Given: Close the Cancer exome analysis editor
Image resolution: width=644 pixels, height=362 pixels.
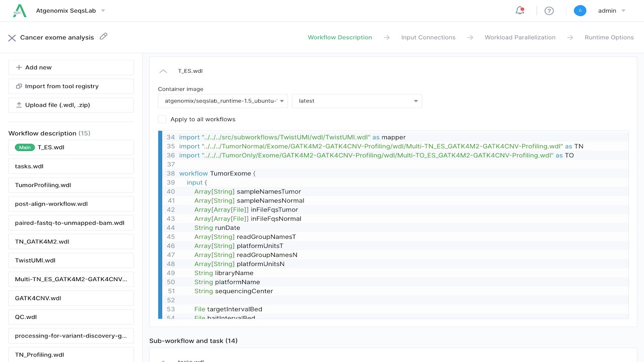Looking at the screenshot, I should click(12, 38).
